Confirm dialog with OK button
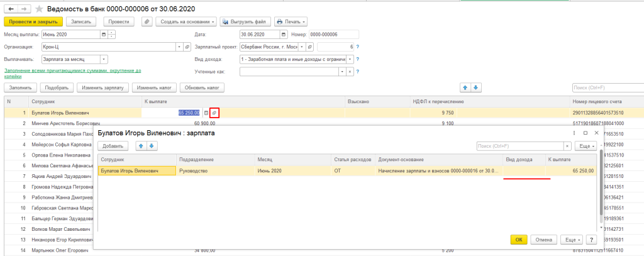The image size is (644, 256). [x=519, y=240]
